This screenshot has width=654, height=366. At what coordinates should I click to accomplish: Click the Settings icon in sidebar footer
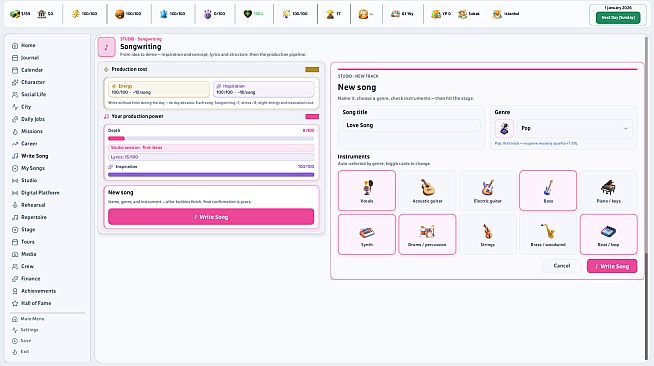click(15, 330)
